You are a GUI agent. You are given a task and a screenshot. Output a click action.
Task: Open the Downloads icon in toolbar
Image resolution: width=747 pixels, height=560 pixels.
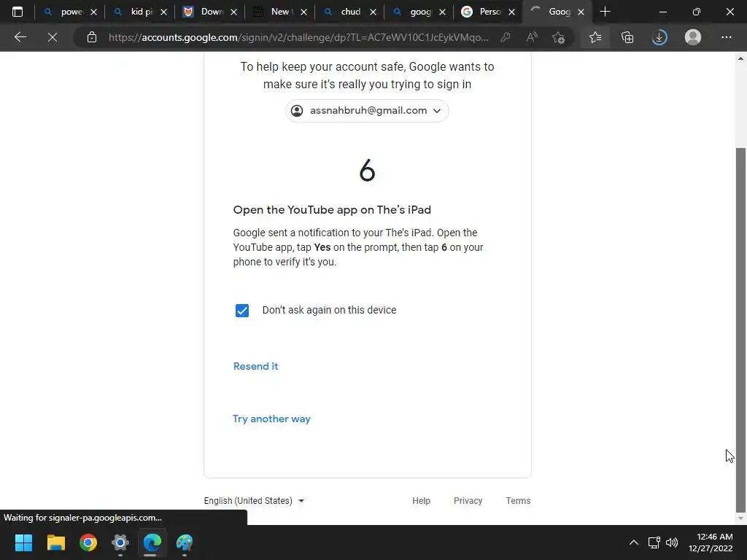point(659,37)
